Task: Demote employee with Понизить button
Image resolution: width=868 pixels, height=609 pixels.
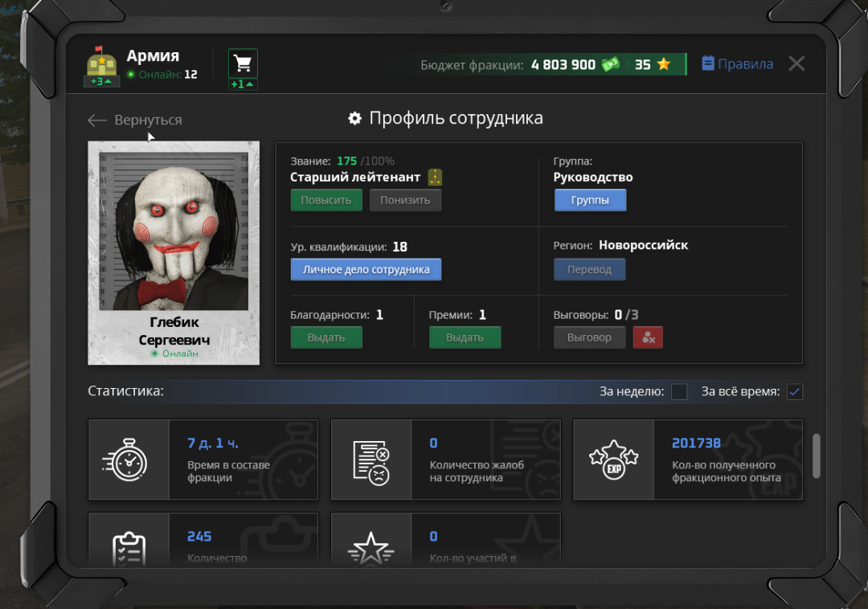Action: coord(405,200)
